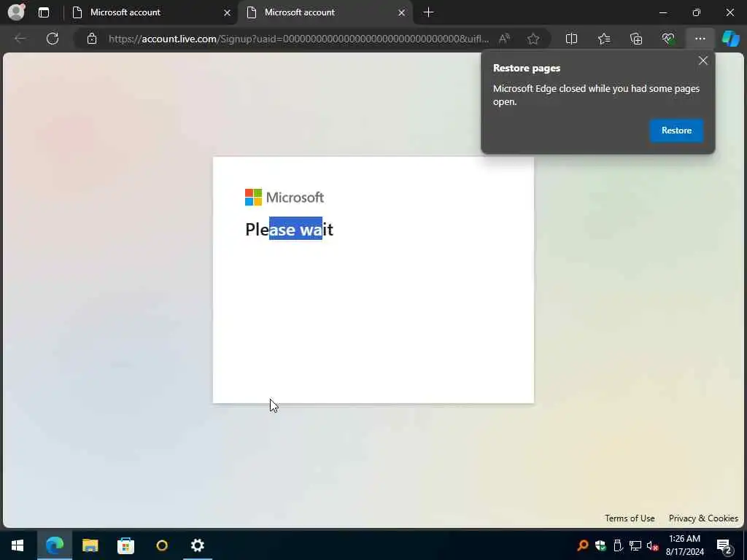The image size is (747, 560).
Task: Refresh the page
Action: pyautogui.click(x=53, y=39)
